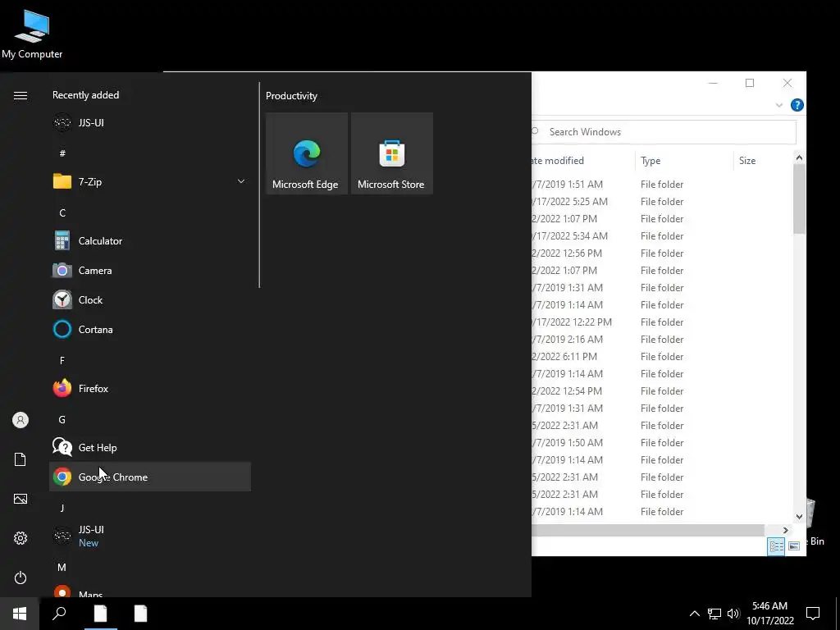The height and width of the screenshot is (630, 840).
Task: Open the user account icon in Start sidebar
Action: 21,420
